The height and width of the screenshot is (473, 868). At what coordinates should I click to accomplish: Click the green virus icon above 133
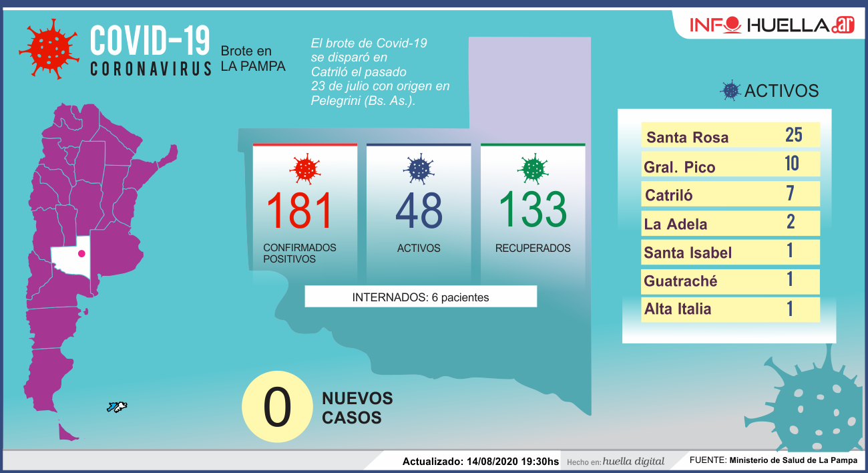[x=533, y=168]
